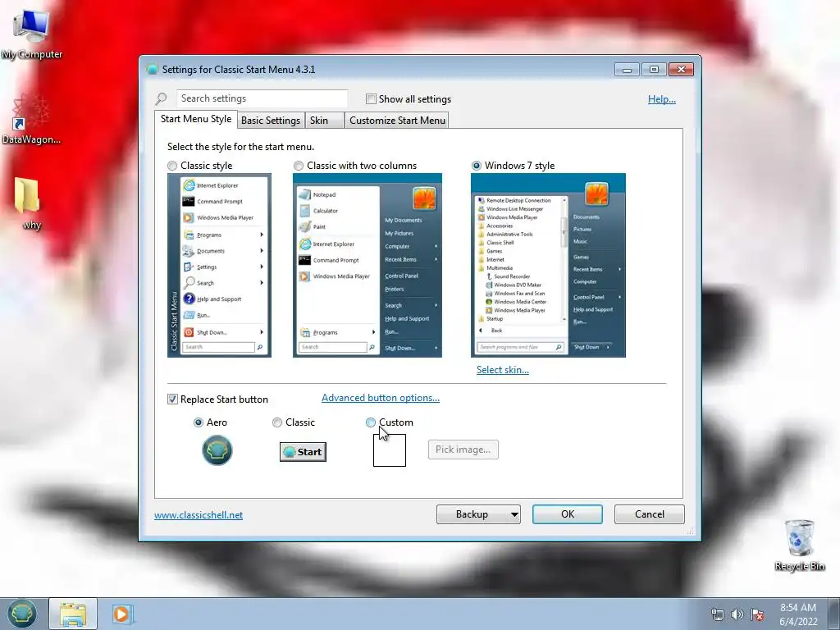Click the Classic style menu preview thumbnail
The image size is (840, 630).
[x=219, y=265]
